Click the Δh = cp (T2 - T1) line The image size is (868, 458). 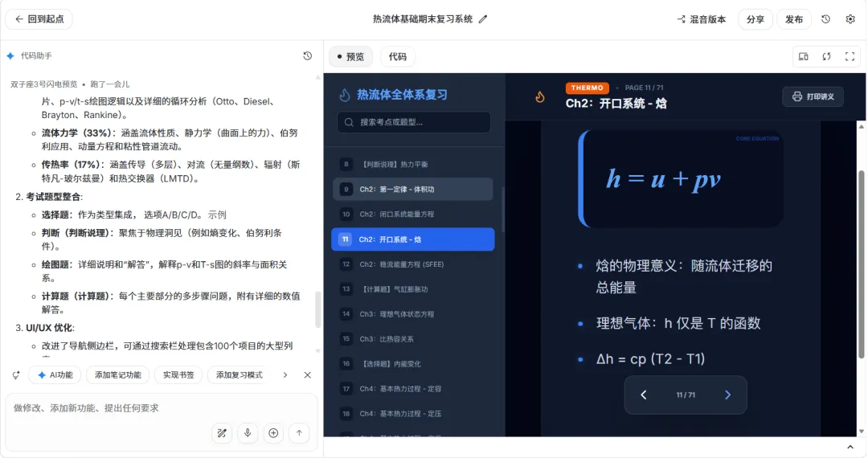650,359
